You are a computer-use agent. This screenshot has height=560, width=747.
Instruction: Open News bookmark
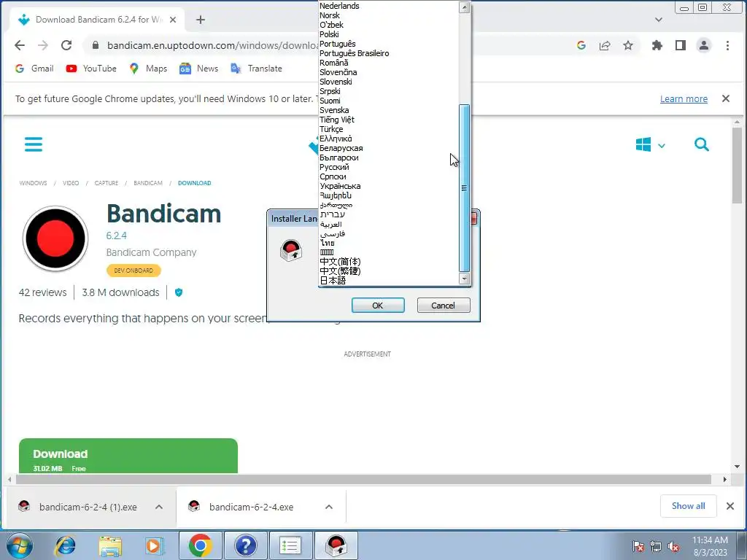click(198, 69)
